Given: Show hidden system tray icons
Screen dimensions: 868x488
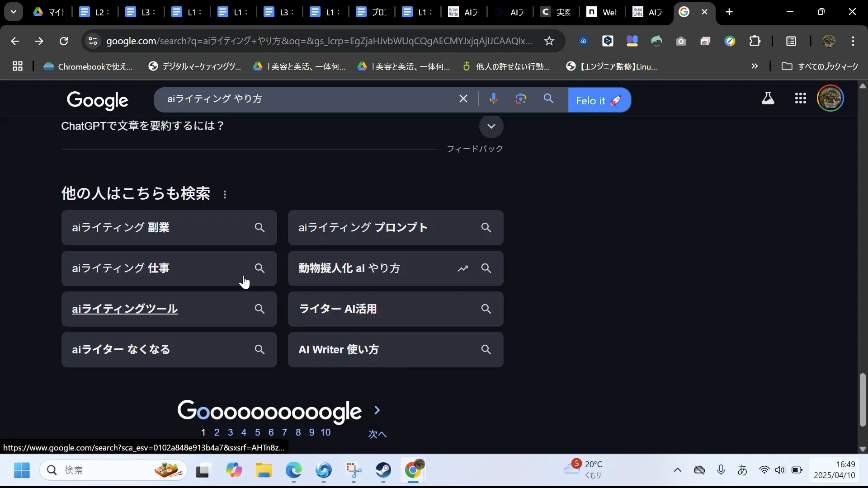Looking at the screenshot, I should click(677, 470).
